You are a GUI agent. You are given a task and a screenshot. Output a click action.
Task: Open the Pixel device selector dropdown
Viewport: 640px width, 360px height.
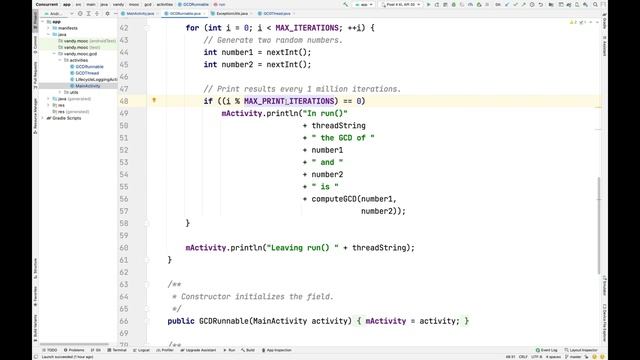[401, 4]
